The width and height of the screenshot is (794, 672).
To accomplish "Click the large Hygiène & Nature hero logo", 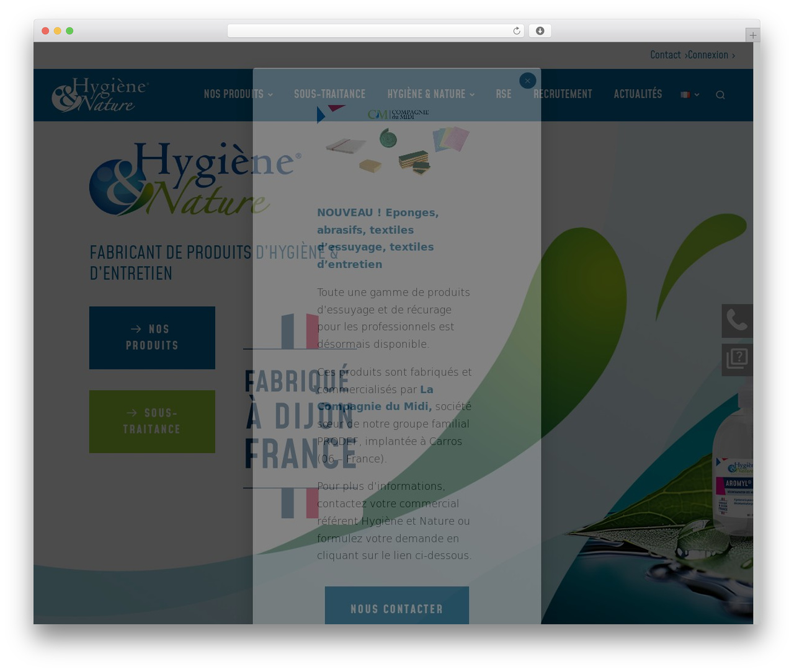I will [x=195, y=179].
